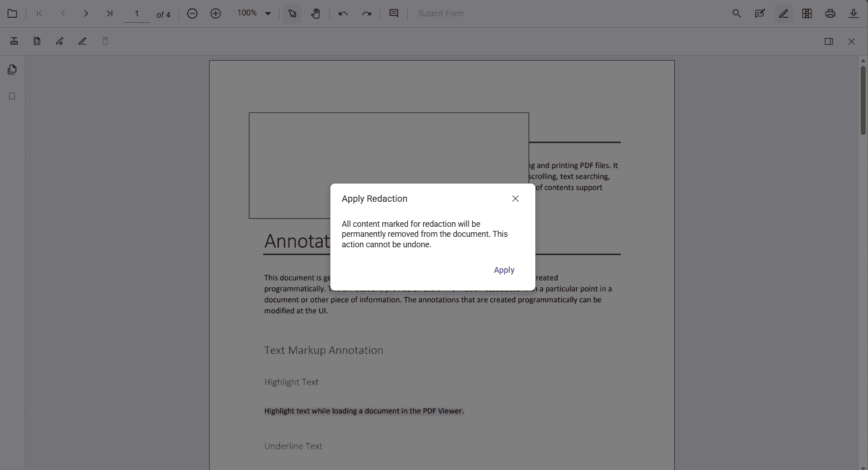Open the organize pages view

(807, 13)
